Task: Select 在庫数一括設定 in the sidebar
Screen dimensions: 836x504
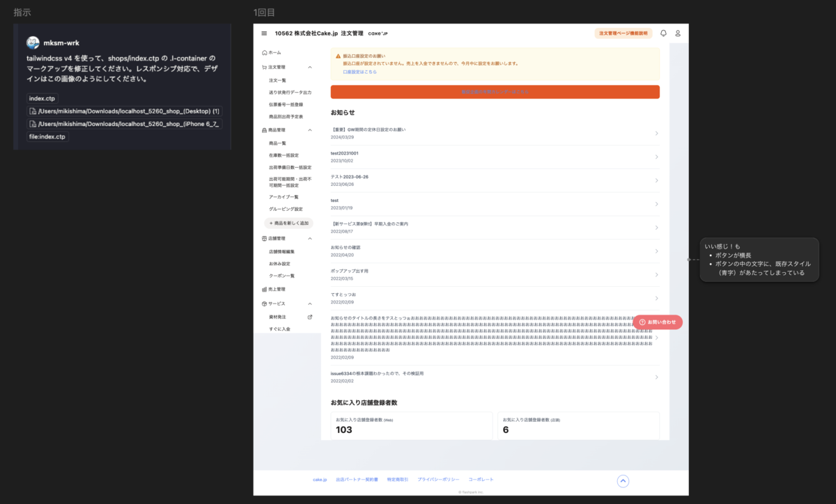Action: coord(284,155)
